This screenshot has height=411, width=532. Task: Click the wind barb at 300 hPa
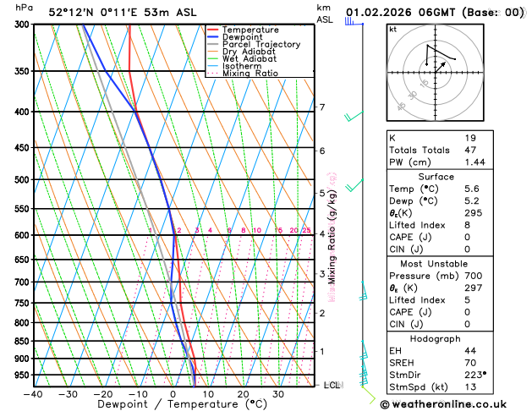(354, 22)
